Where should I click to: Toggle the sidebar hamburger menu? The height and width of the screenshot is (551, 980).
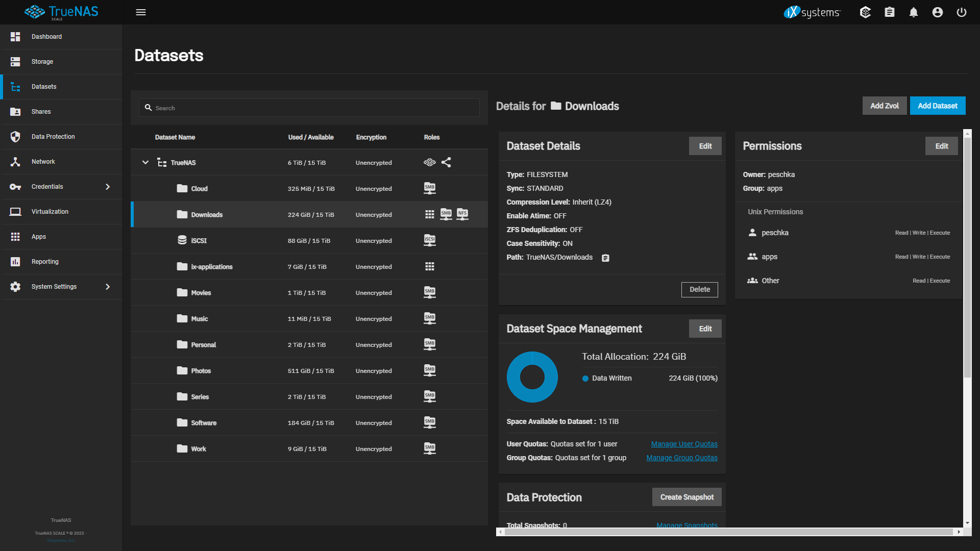(141, 12)
